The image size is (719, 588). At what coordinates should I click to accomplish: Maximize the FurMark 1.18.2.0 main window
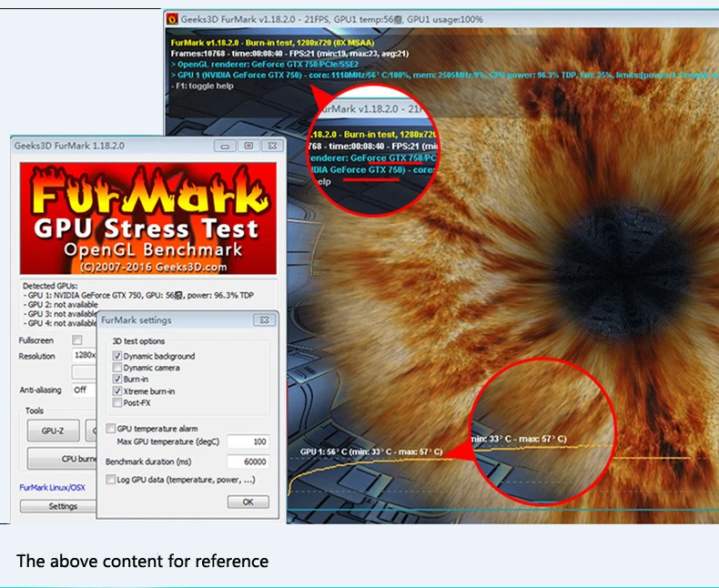click(x=248, y=146)
